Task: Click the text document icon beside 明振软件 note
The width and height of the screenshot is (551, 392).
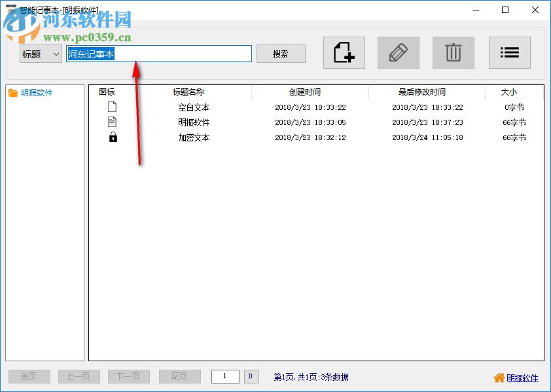Action: click(112, 122)
